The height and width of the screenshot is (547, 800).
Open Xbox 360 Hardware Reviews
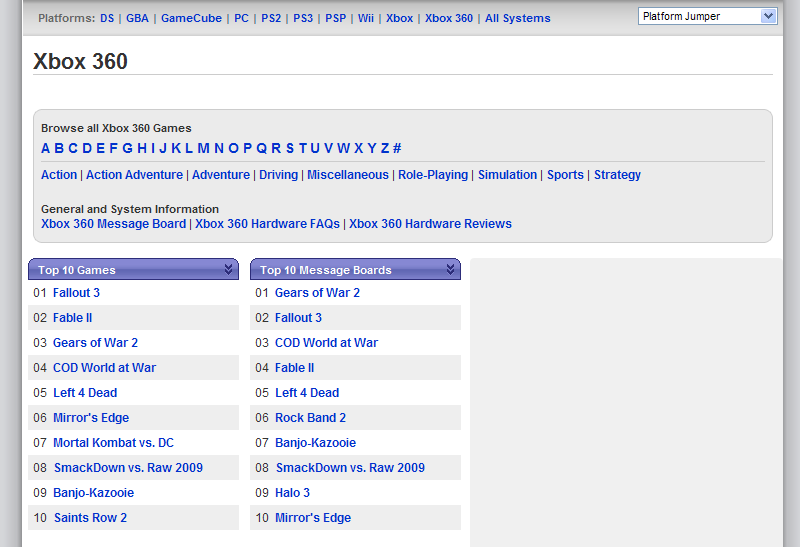430,223
